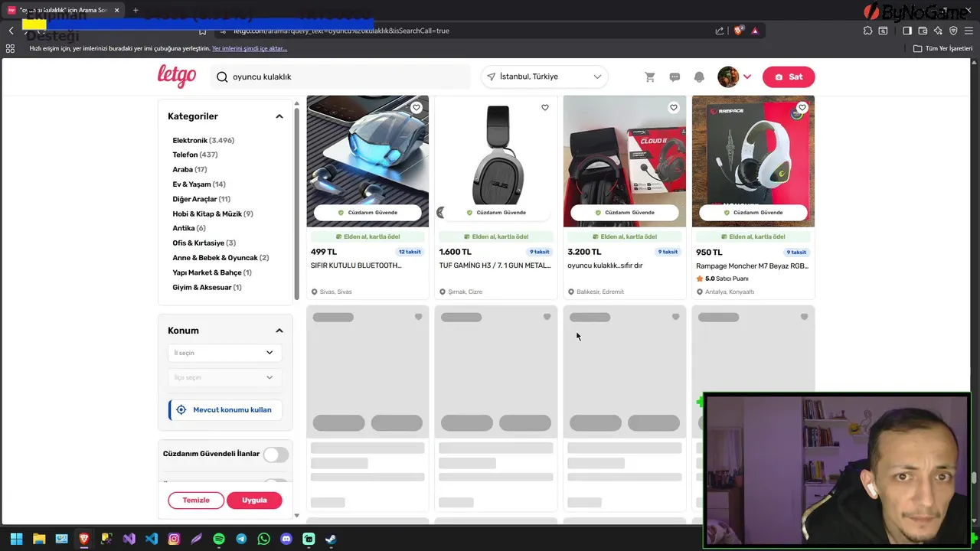Apply filters with the Uygula button
980x551 pixels.
point(254,500)
